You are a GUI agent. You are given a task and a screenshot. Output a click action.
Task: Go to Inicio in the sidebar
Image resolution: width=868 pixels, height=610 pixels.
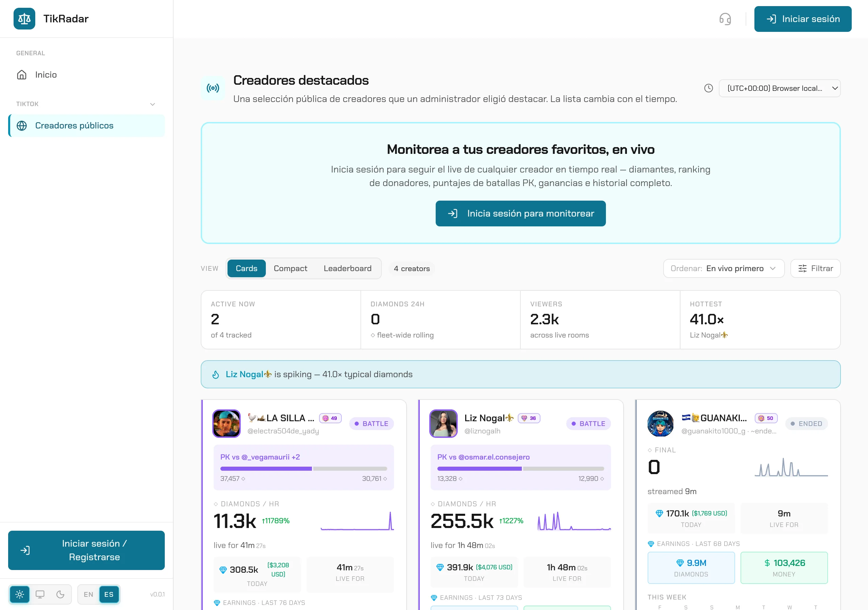(86, 75)
